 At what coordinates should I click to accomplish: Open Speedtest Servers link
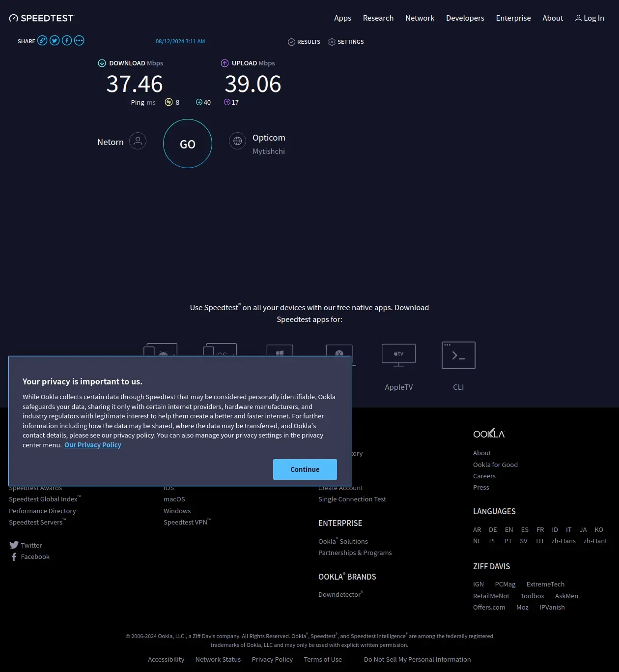pos(37,522)
